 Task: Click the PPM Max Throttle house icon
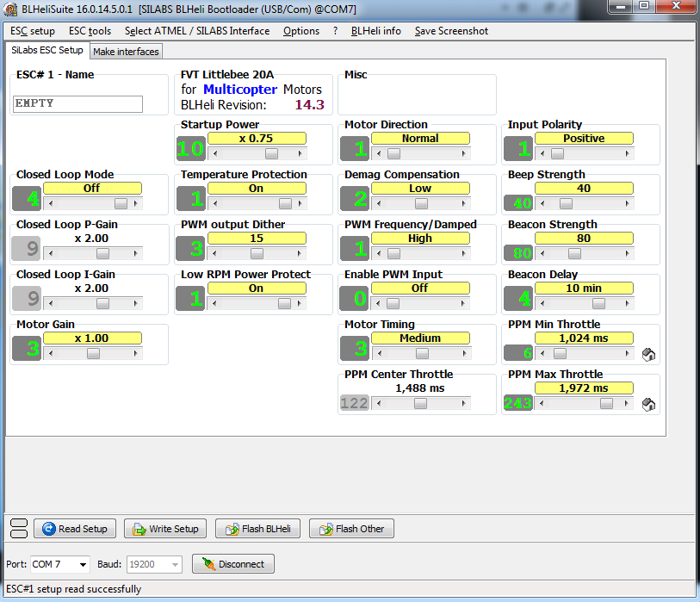click(649, 404)
